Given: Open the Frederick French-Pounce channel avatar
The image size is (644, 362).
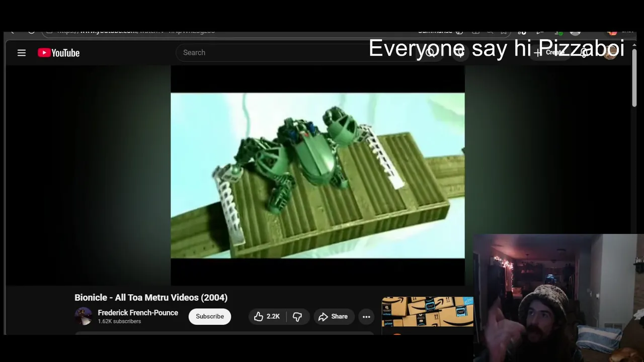Looking at the screenshot, I should pyautogui.click(x=84, y=316).
